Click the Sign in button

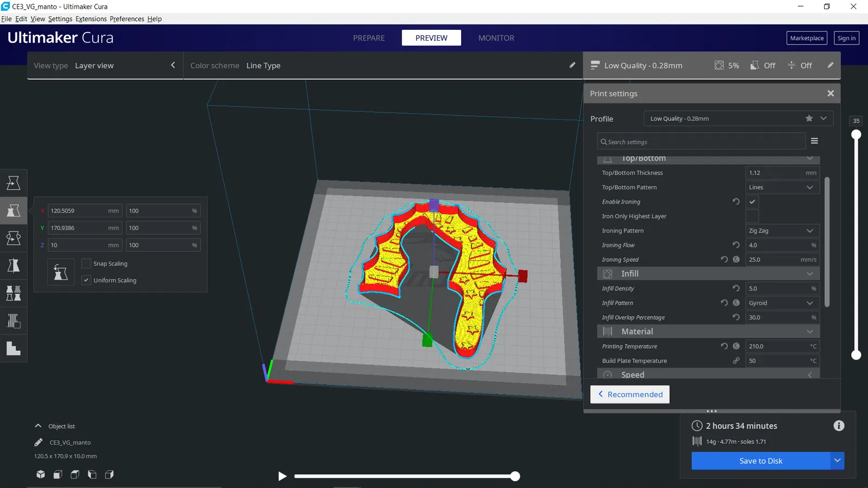click(x=846, y=38)
